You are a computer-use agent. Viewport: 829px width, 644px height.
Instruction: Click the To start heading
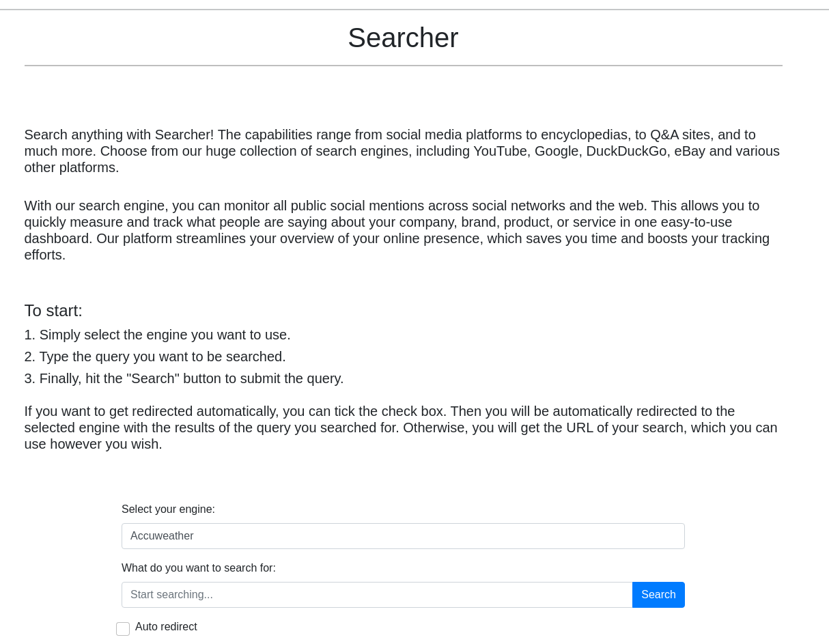53,311
